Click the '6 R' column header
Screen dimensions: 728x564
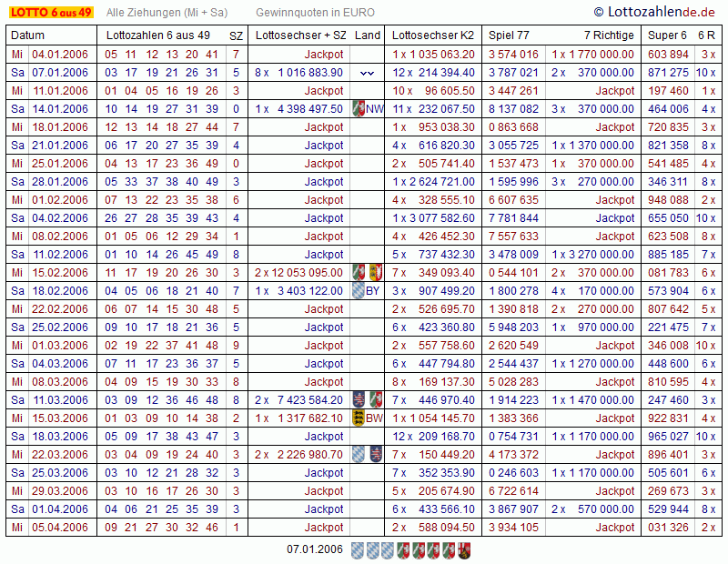[707, 35]
